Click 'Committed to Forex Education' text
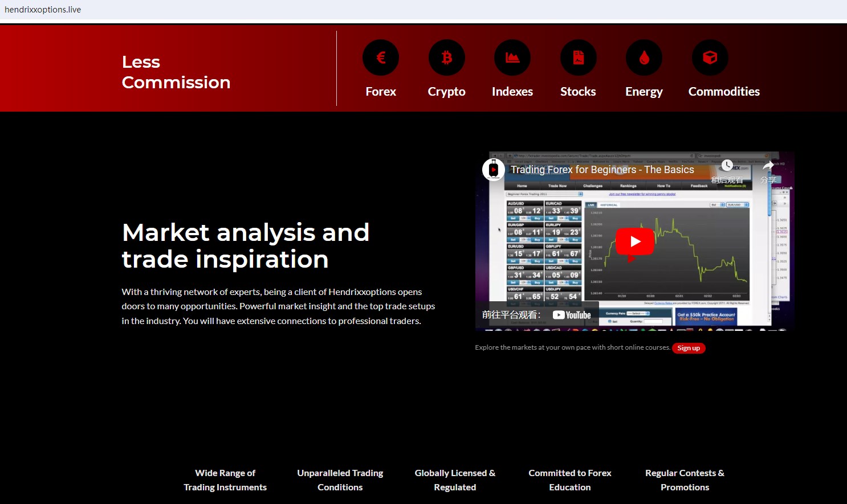The width and height of the screenshot is (847, 504). point(570,480)
